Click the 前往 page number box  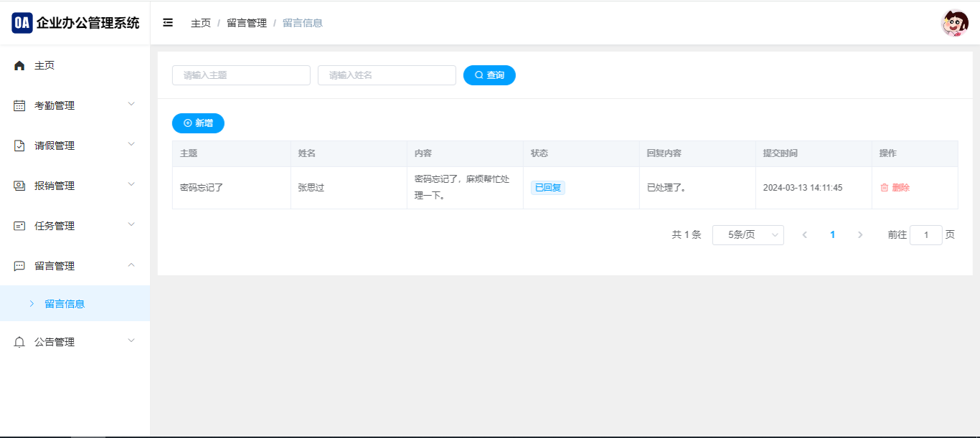click(925, 235)
